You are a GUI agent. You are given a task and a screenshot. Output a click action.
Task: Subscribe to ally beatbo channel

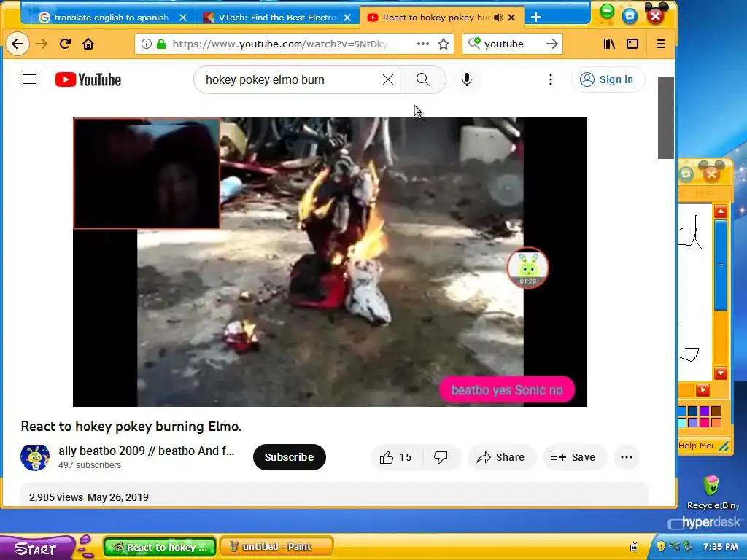(x=289, y=457)
